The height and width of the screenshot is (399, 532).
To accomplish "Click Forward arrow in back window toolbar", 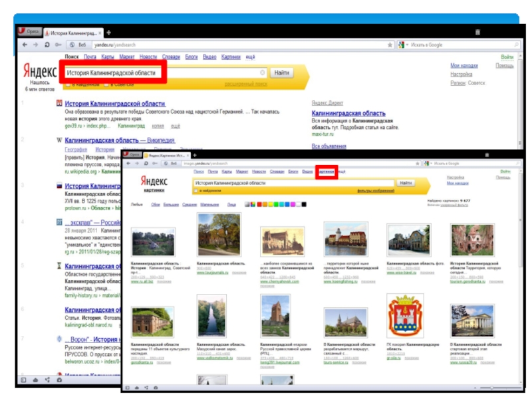I will [x=36, y=45].
